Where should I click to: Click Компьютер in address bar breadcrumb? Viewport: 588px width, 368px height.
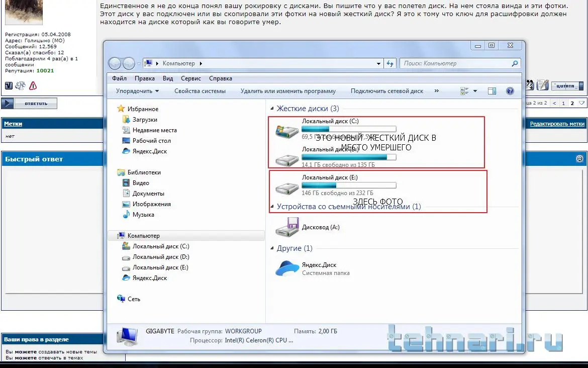[x=178, y=63]
